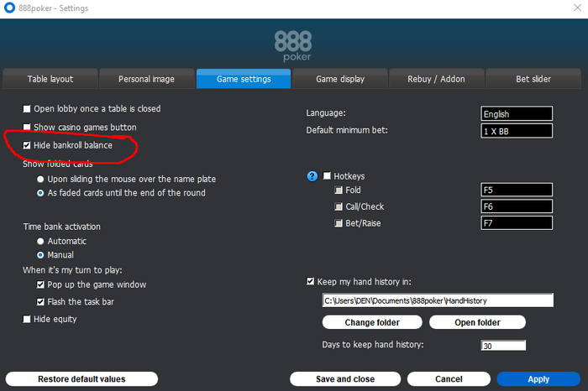
Task: Switch to the Bet slider tab
Action: pos(533,79)
